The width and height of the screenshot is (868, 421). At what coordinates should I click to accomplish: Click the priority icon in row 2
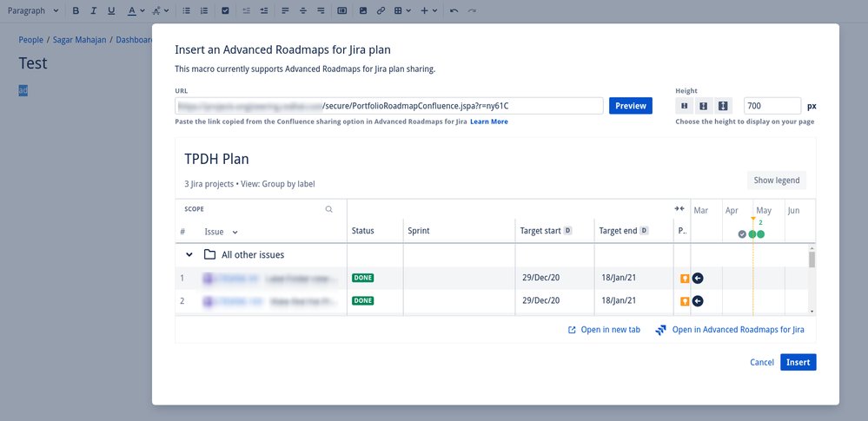point(685,301)
